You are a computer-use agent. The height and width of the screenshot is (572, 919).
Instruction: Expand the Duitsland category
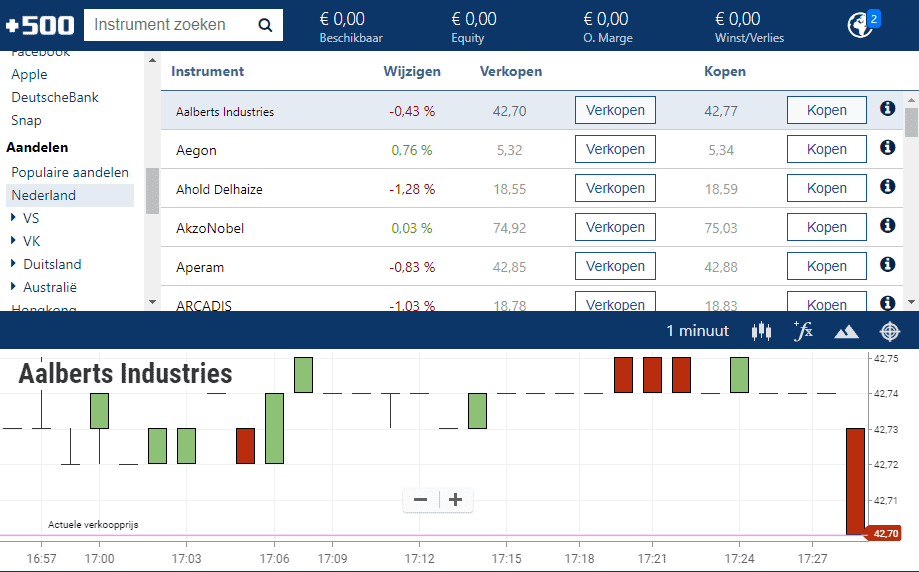point(13,264)
